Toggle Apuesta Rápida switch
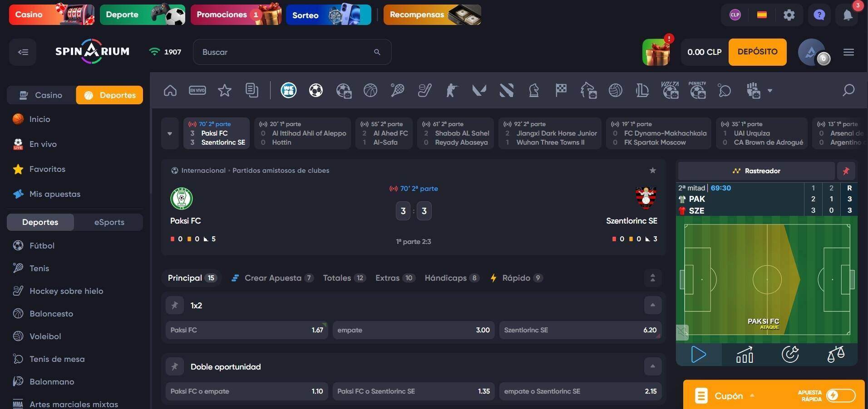 point(841,395)
